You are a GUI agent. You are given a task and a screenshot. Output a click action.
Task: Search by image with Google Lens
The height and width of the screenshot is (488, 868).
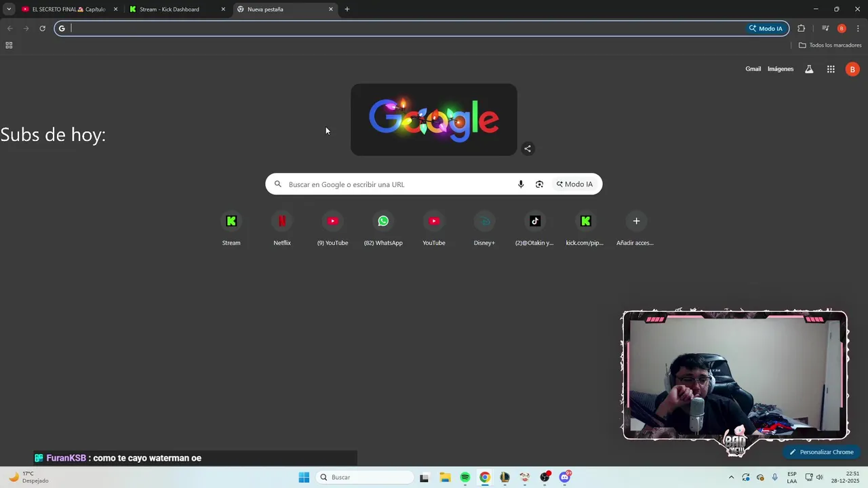click(539, 184)
